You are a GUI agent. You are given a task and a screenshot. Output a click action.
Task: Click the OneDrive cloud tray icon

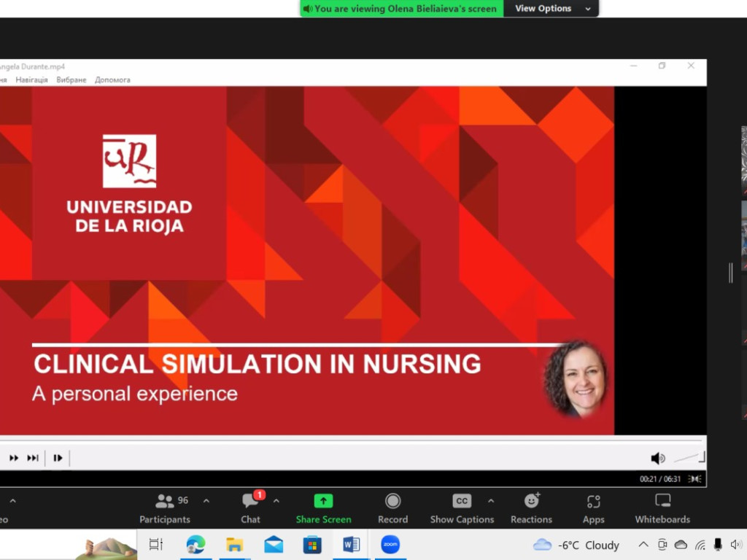(681, 544)
